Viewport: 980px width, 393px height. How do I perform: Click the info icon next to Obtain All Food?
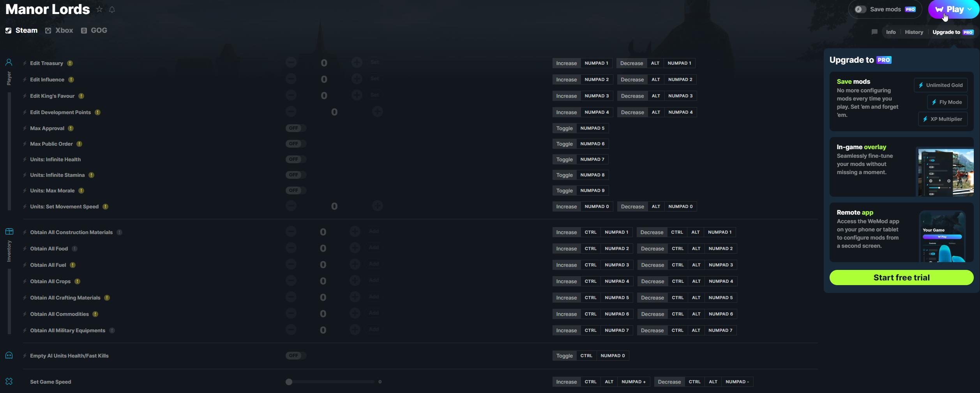pos(74,248)
